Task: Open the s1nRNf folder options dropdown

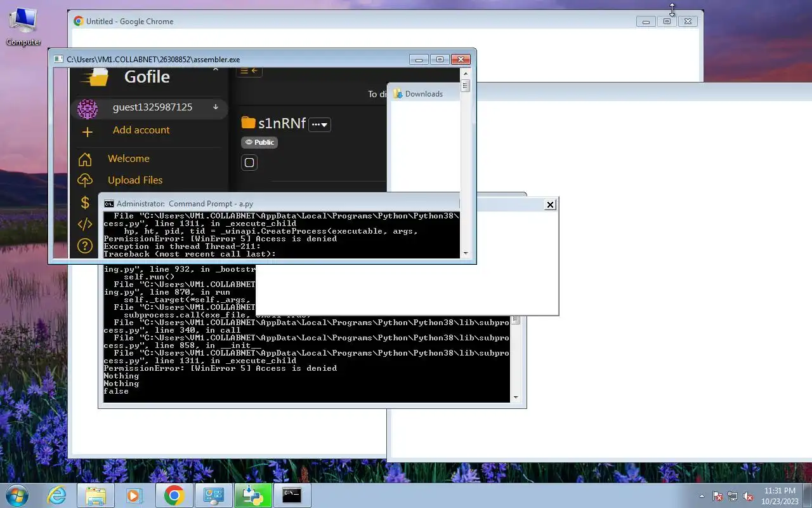Action: [x=319, y=124]
